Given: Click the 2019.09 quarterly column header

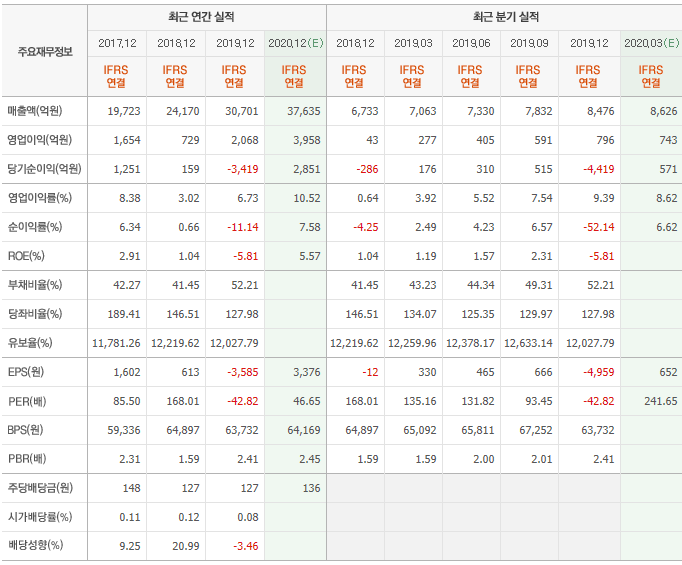Looking at the screenshot, I should (x=529, y=43).
